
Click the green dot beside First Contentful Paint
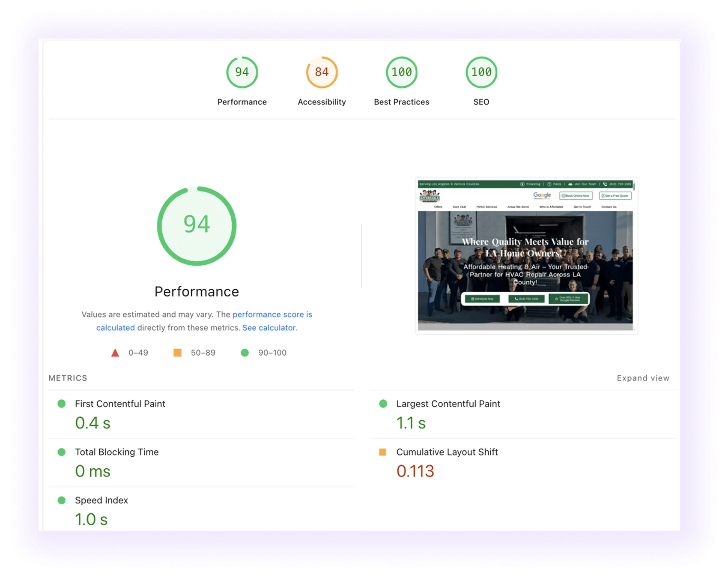(62, 403)
